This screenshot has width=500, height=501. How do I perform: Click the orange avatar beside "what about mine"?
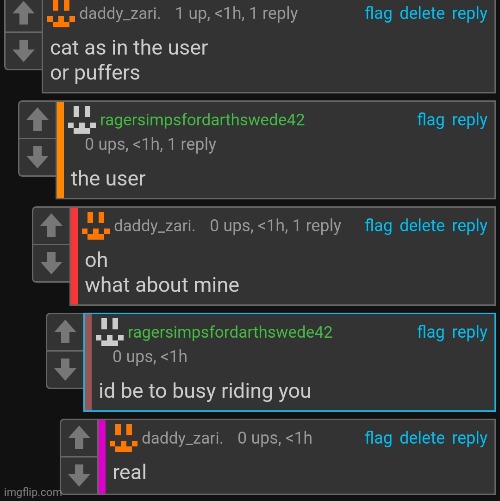96,226
